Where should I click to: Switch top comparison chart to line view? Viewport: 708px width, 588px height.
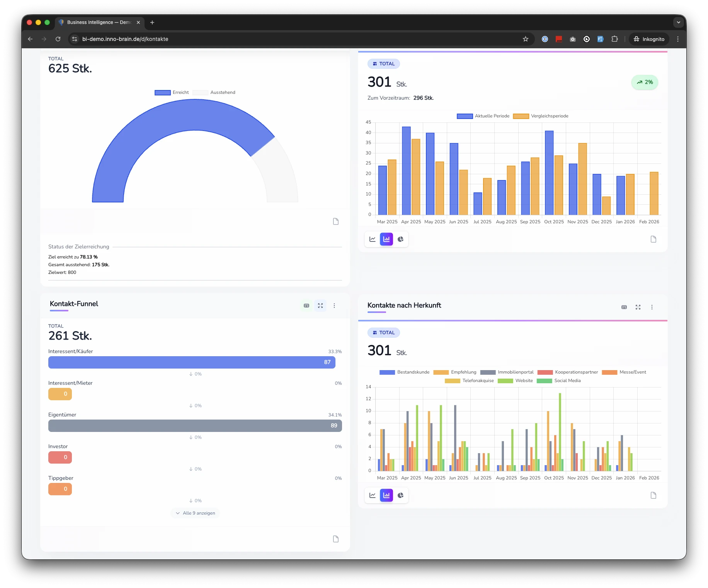pyautogui.click(x=372, y=239)
